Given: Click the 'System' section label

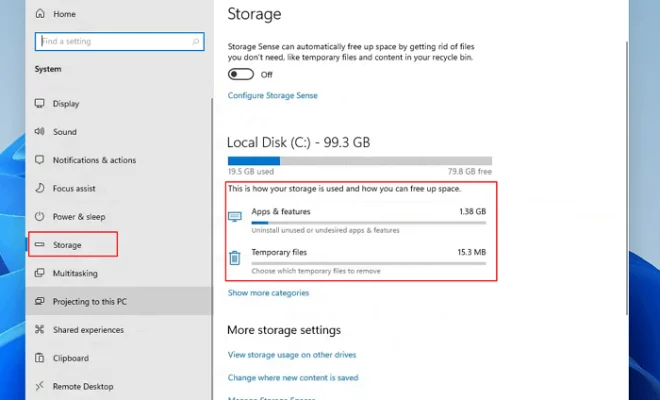Looking at the screenshot, I should click(48, 69).
